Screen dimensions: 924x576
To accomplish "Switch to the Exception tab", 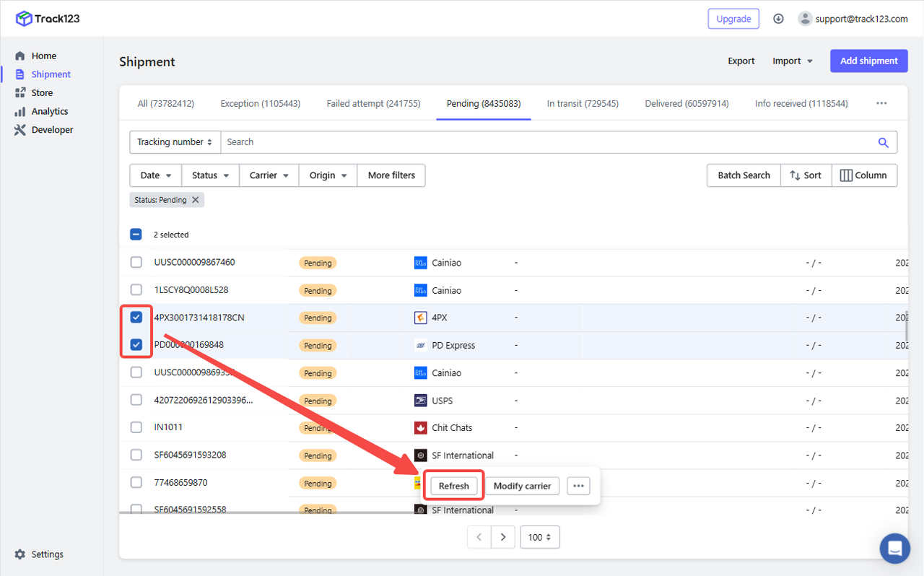I will (261, 103).
